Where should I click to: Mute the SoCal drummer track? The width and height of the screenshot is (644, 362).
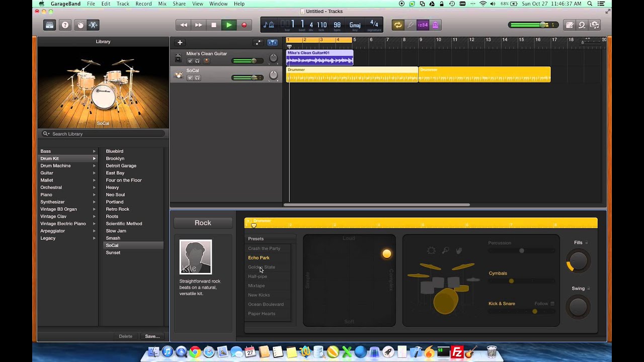pos(190,78)
